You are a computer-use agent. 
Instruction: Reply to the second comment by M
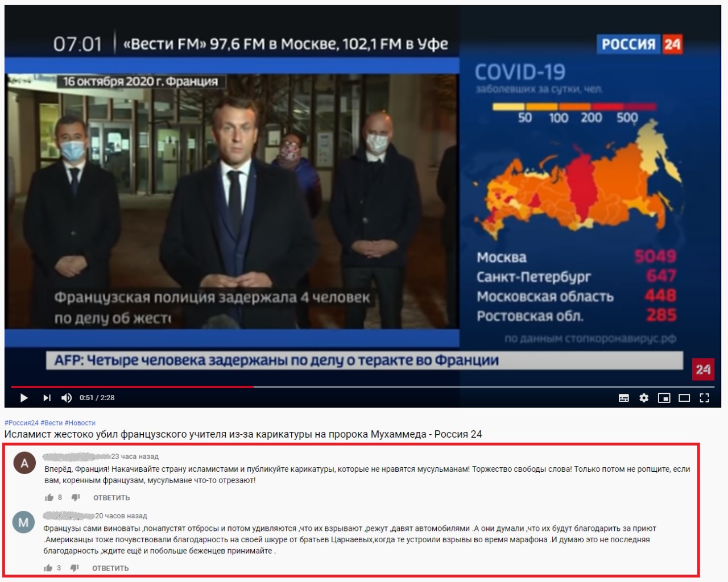[x=110, y=568]
